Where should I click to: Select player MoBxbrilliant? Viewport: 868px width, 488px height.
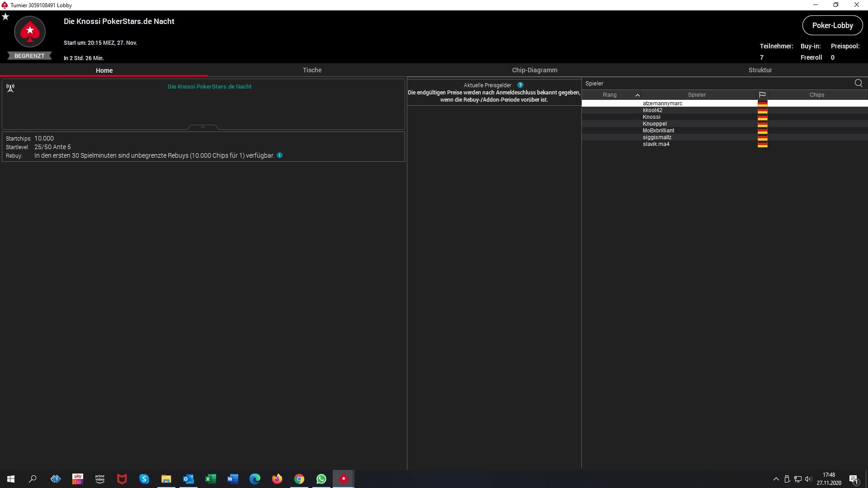tap(724, 131)
